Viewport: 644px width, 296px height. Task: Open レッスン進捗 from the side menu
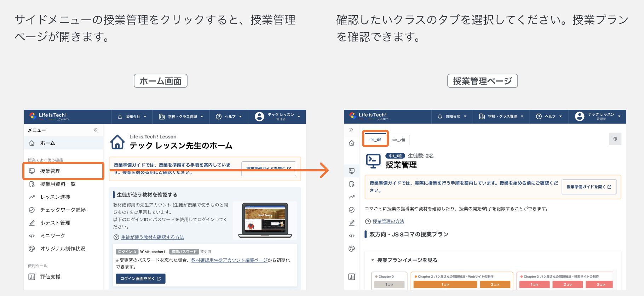pyautogui.click(x=64, y=197)
